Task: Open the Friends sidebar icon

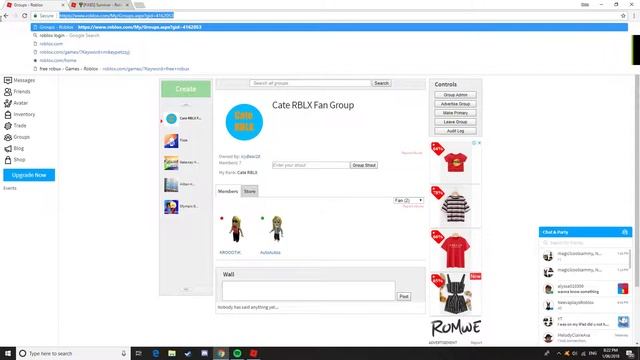Action: (8, 92)
